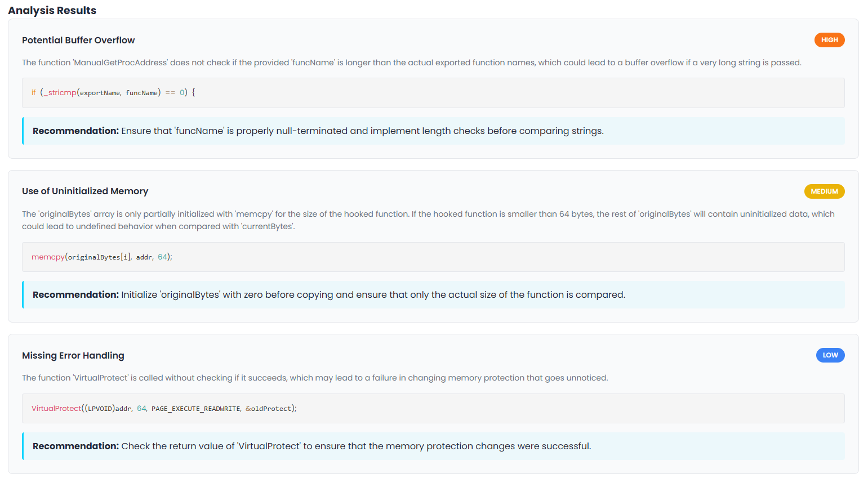Click the word memcpy in the code
This screenshot has height=483, width=868.
coord(48,257)
